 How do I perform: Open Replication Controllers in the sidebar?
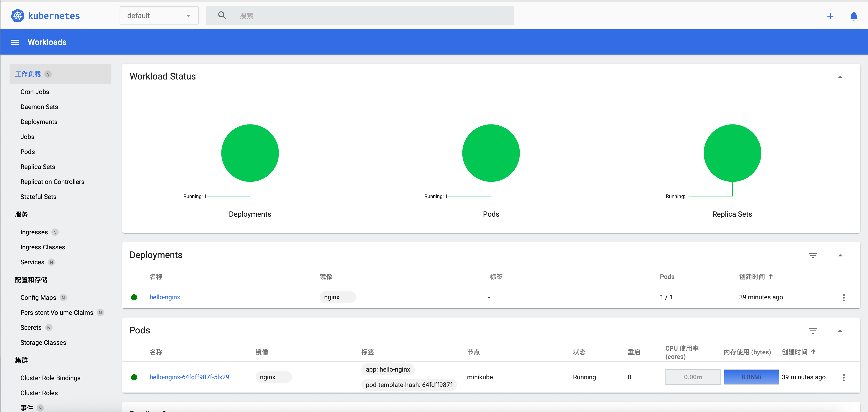[52, 182]
